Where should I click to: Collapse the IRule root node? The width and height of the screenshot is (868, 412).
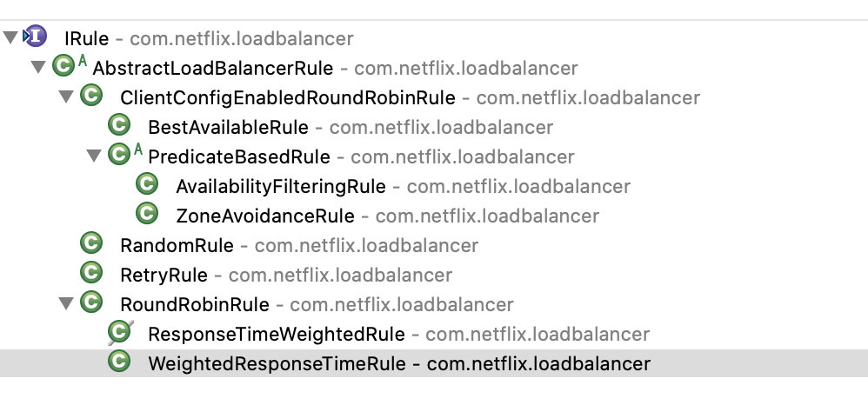(x=10, y=38)
